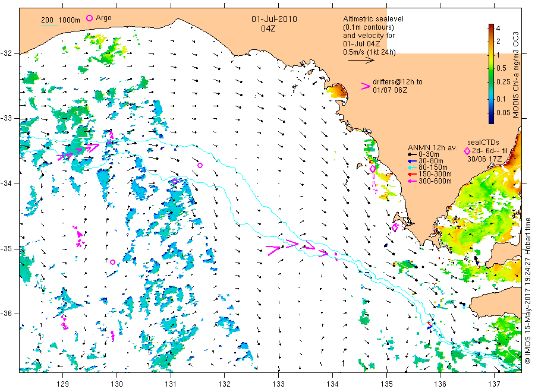Click the longitude axis label 133
Viewport: 535px width, 392px height.
pyautogui.click(x=278, y=384)
